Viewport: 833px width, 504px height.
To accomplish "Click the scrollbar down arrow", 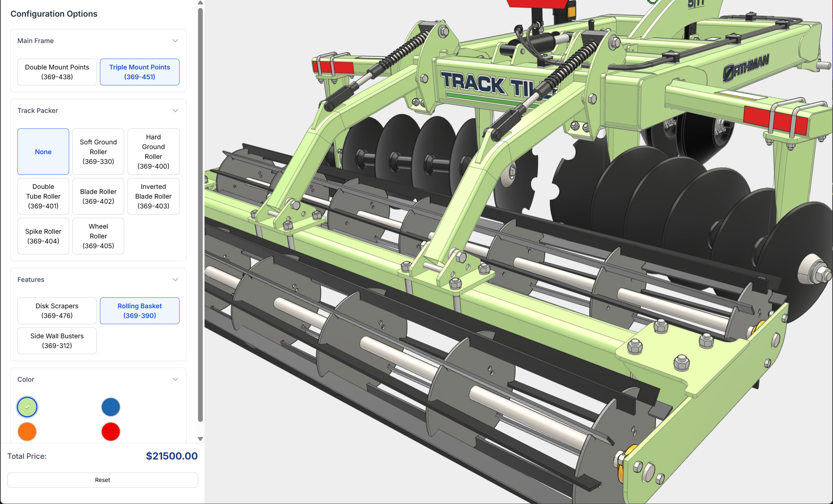I will coord(200,439).
